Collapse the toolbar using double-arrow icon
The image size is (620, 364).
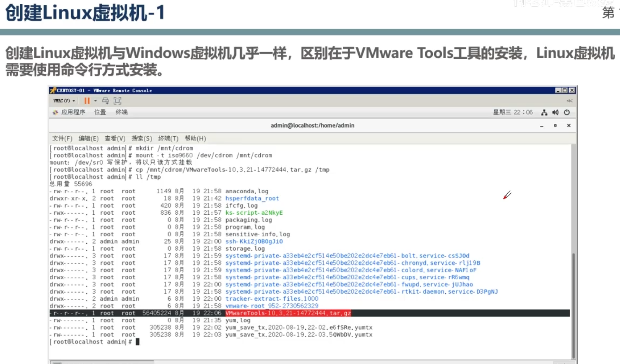[569, 101]
